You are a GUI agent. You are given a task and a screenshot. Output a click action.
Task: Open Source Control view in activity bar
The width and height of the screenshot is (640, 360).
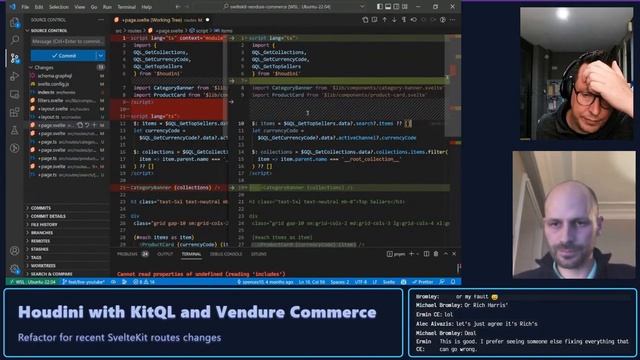coord(15,58)
